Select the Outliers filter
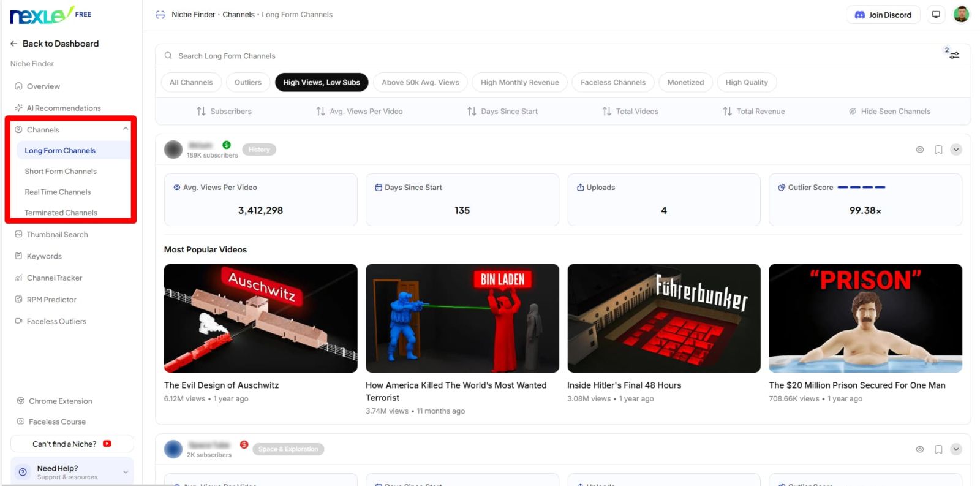Viewport: 980px width, 486px height. pyautogui.click(x=248, y=82)
